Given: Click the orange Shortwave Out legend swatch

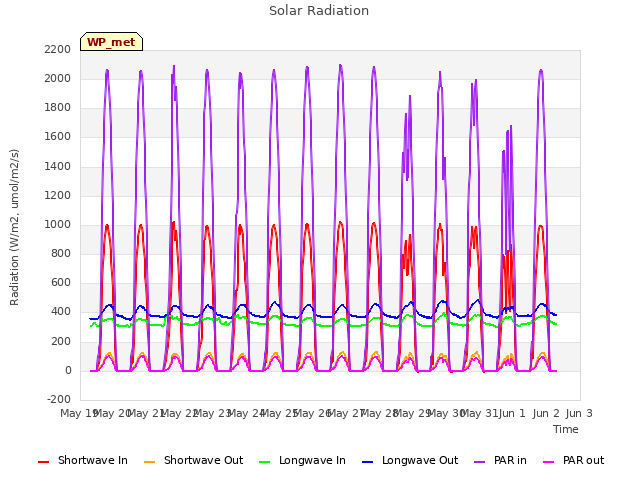Looking at the screenshot, I should [150, 462].
